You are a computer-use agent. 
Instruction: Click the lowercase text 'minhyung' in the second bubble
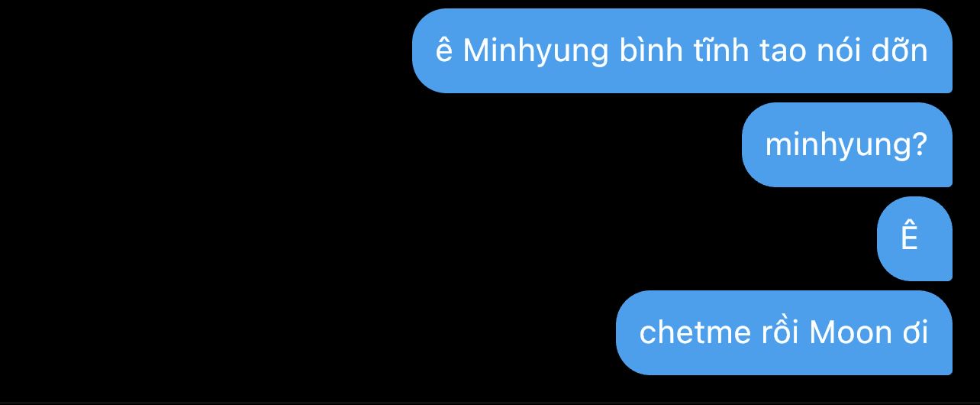(x=837, y=146)
